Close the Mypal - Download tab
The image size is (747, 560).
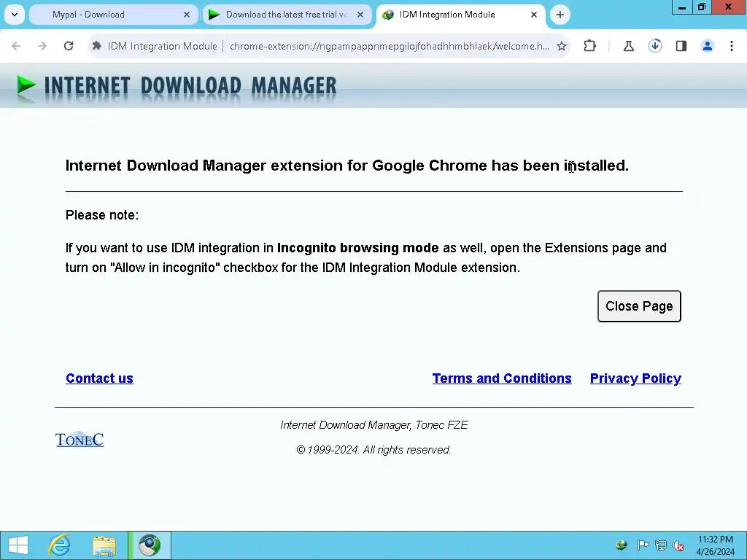pyautogui.click(x=187, y=15)
